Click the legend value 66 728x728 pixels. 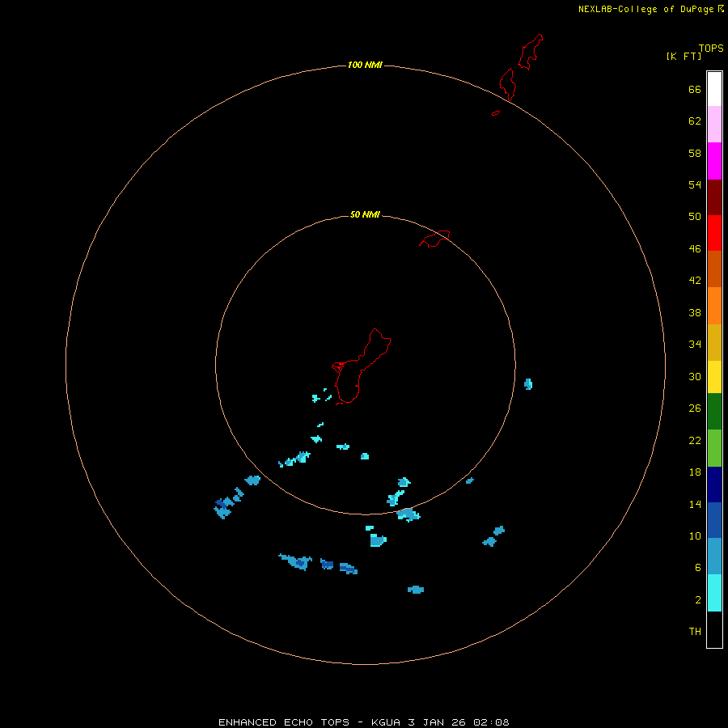pyautogui.click(x=695, y=89)
